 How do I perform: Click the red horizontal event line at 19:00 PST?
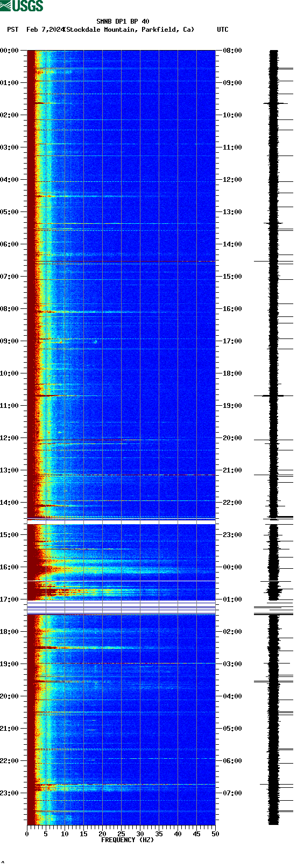pyautogui.click(x=121, y=664)
